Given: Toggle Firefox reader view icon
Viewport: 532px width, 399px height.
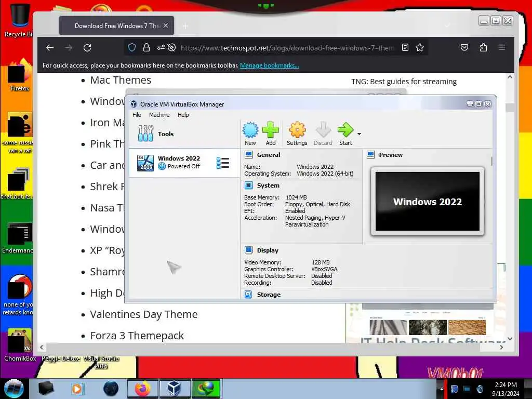Looking at the screenshot, I should pyautogui.click(x=405, y=47).
